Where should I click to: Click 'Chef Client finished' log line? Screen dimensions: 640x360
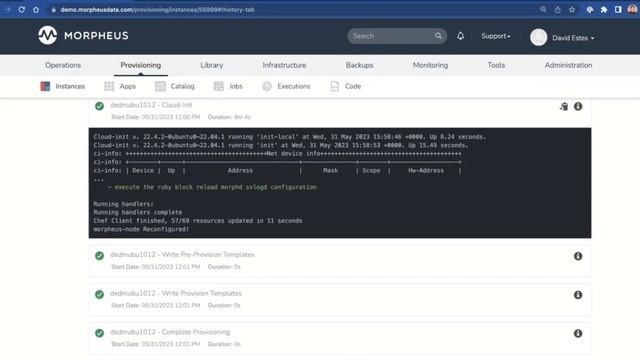pyautogui.click(x=198, y=221)
